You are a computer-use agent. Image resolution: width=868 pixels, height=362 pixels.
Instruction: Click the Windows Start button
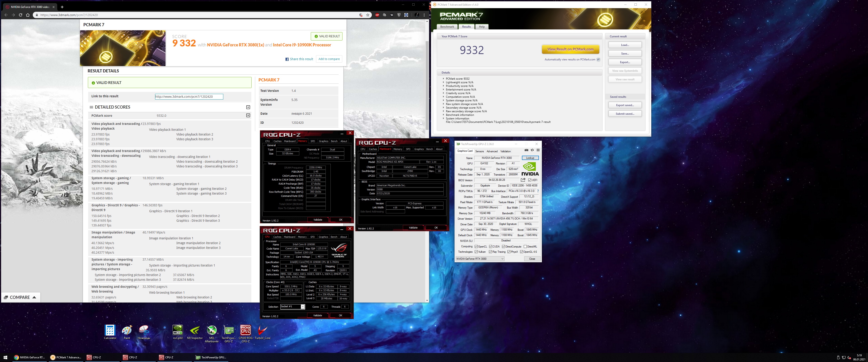[x=5, y=357]
